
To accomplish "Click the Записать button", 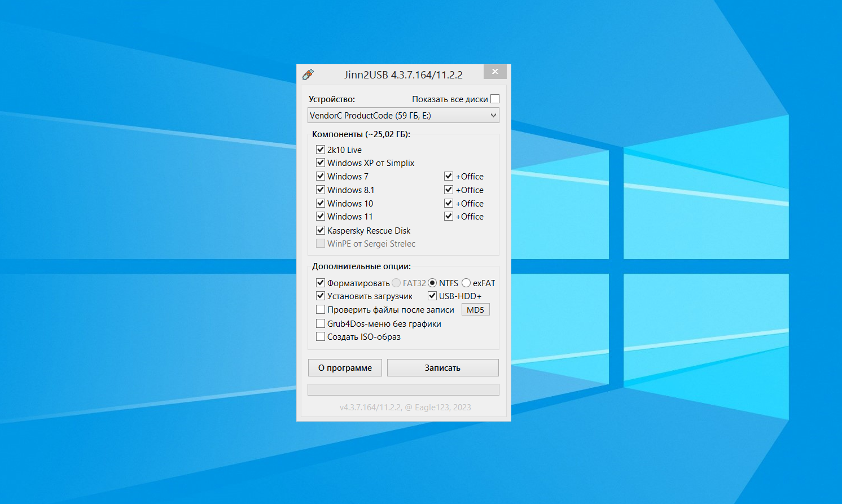I will (x=443, y=367).
